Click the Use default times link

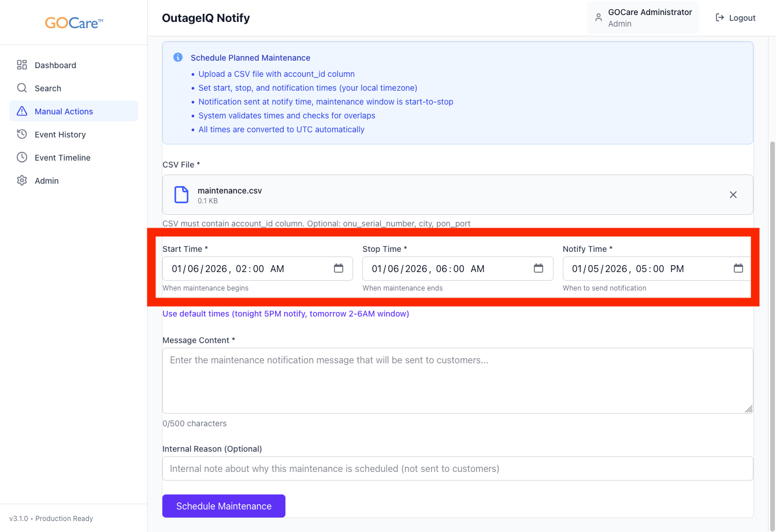coord(285,314)
